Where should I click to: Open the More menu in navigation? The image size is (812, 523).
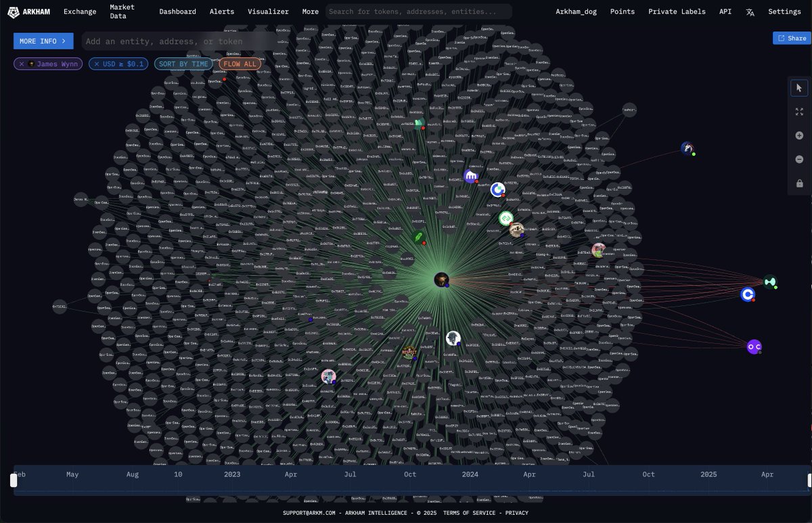pyautogui.click(x=310, y=12)
